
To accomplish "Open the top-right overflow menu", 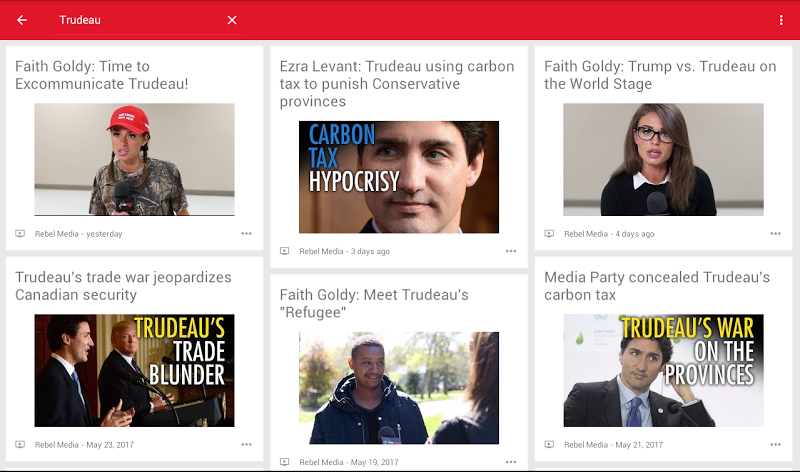I will pos(781,20).
